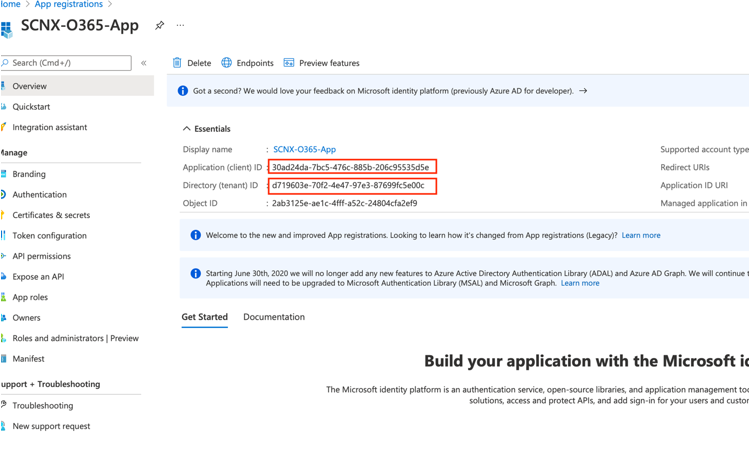Open Endpoints globe icon
The image size is (756, 450).
[x=227, y=63]
